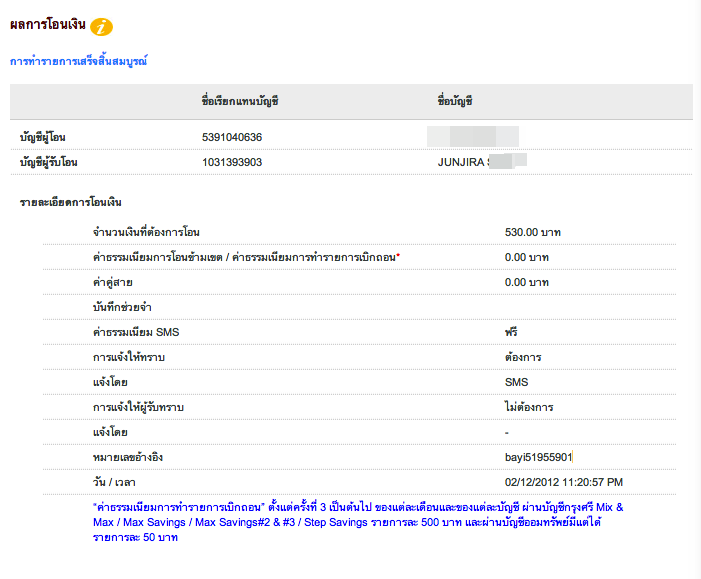Click the heading ผลการโอนเงิน
Viewport: 701px width, 579px height.
click(47, 25)
